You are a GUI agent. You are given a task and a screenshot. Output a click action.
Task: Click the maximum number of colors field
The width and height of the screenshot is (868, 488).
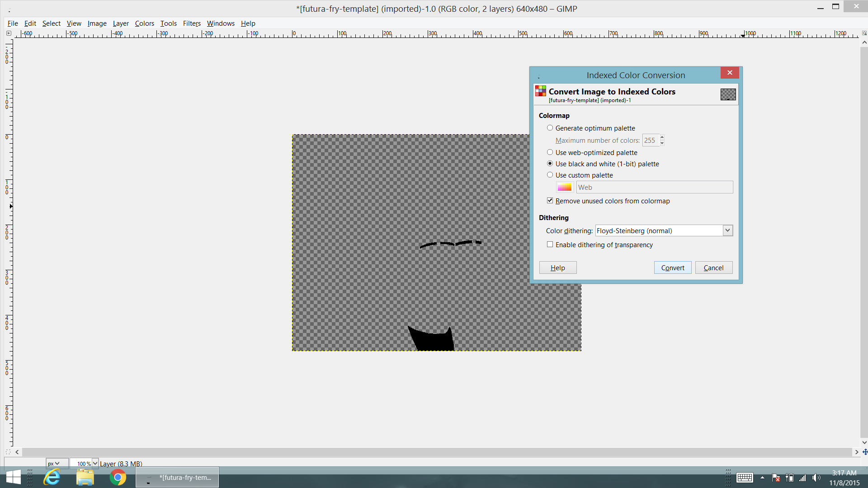[x=651, y=141]
